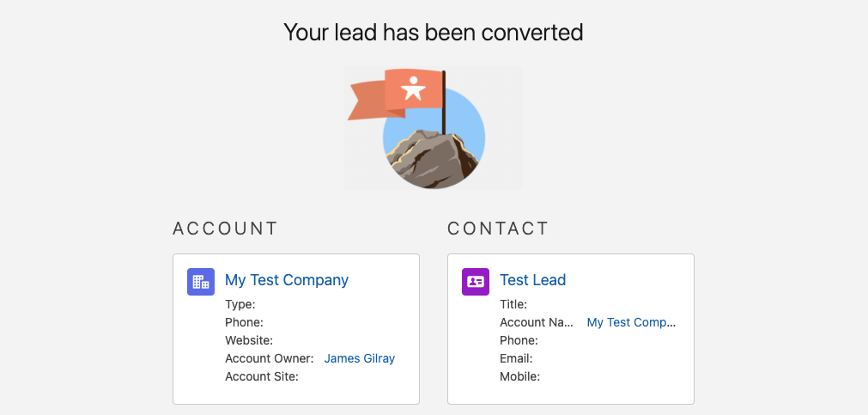Click the "Your lead has been converted" heading
The image size is (868, 415).
pos(434,33)
